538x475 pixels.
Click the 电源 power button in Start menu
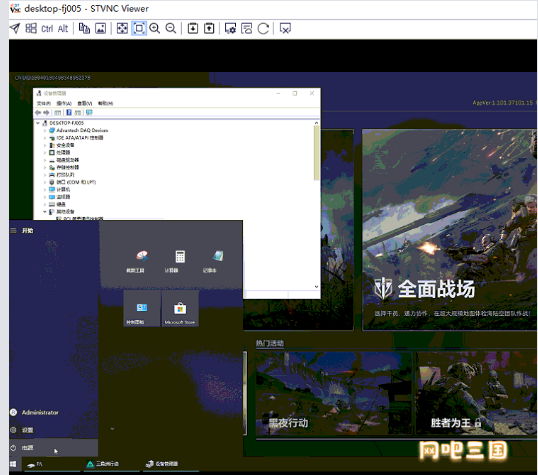pyautogui.click(x=53, y=448)
